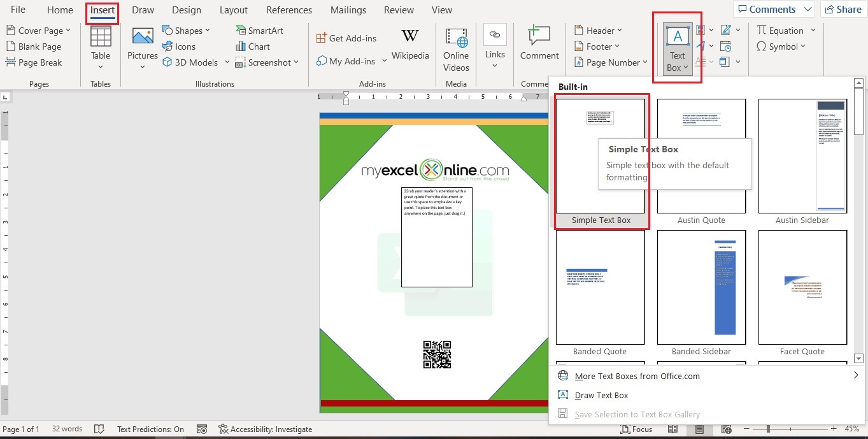Click the macro recording icon in status bar

click(x=202, y=429)
